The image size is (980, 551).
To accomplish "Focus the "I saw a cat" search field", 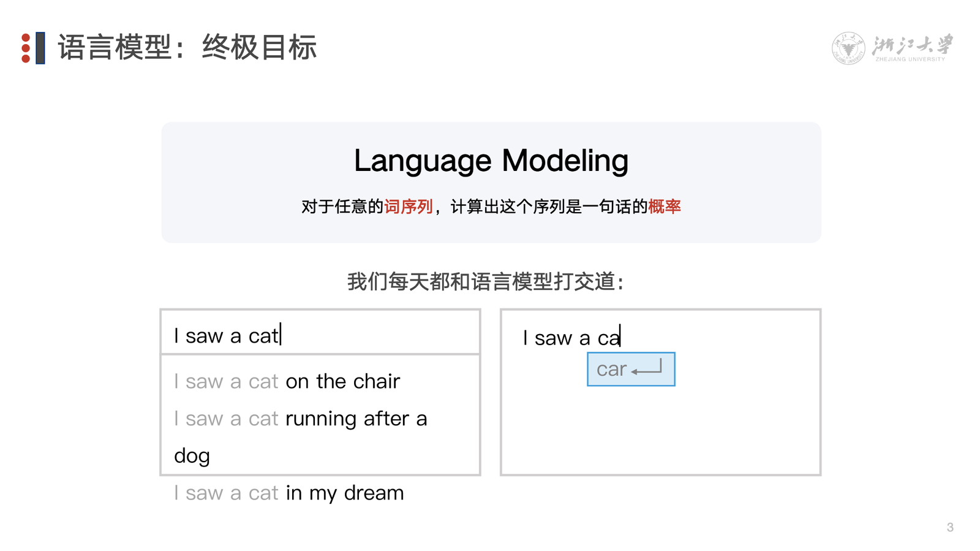I will click(320, 335).
